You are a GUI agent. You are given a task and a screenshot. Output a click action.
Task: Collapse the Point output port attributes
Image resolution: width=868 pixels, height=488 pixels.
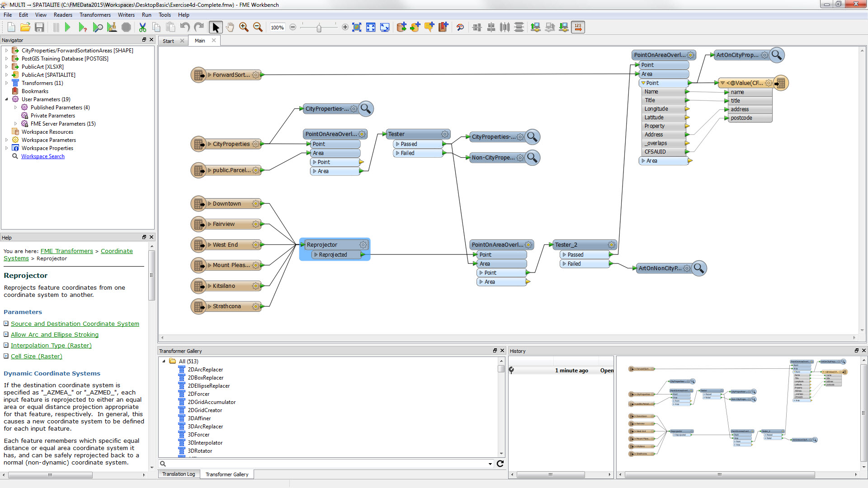point(643,83)
